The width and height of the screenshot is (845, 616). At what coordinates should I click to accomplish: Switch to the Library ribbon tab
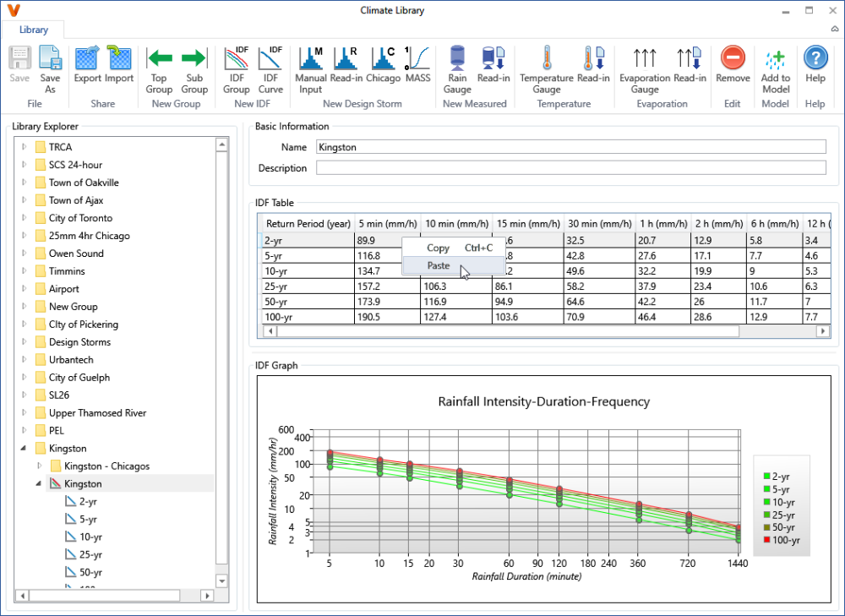(x=34, y=30)
